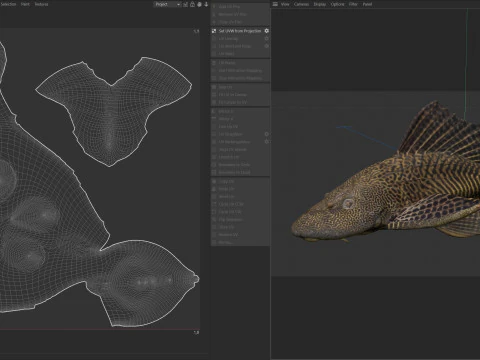Viewport: 480px width, 360px height.
Task: Open the viewport Options menu
Action: point(337,4)
